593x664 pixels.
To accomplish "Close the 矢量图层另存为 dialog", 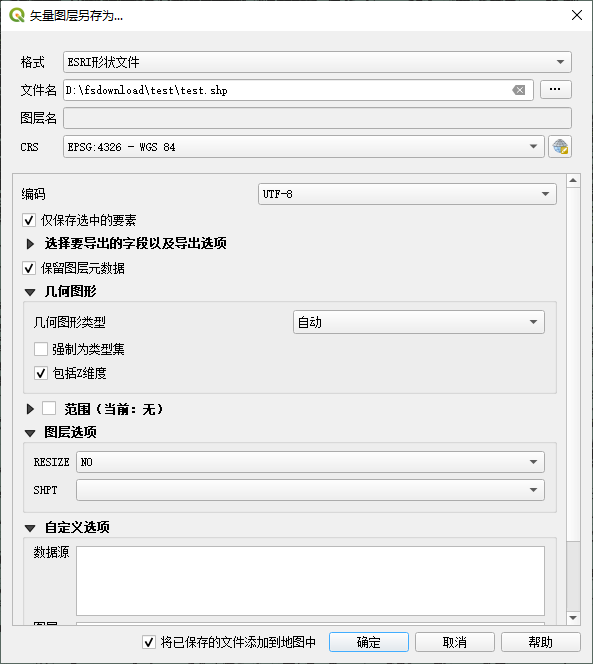I will [x=576, y=15].
